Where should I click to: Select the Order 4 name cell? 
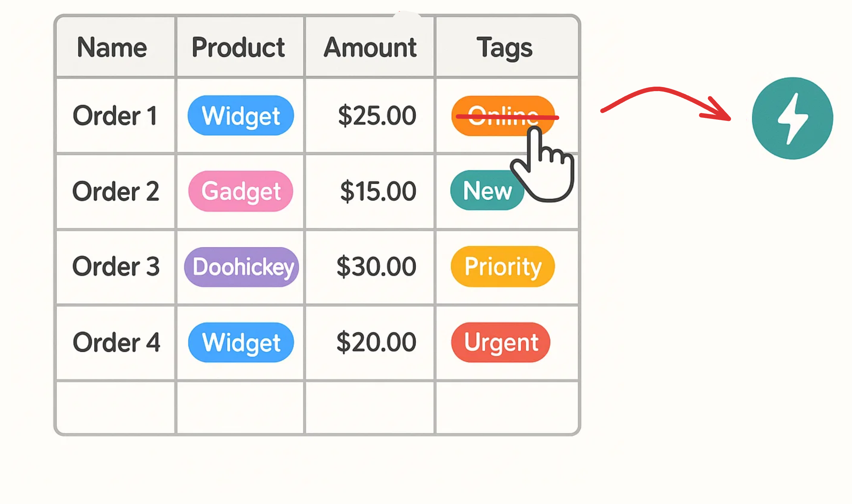[x=116, y=342]
